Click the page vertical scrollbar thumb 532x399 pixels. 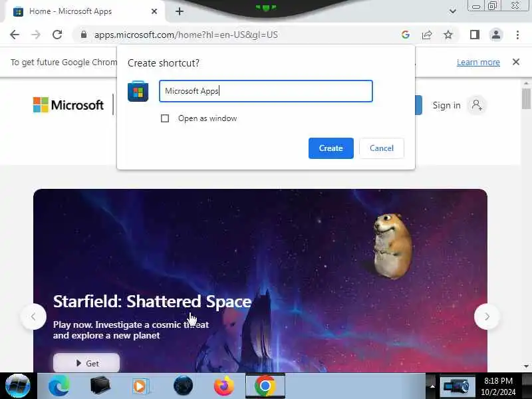[x=526, y=98]
